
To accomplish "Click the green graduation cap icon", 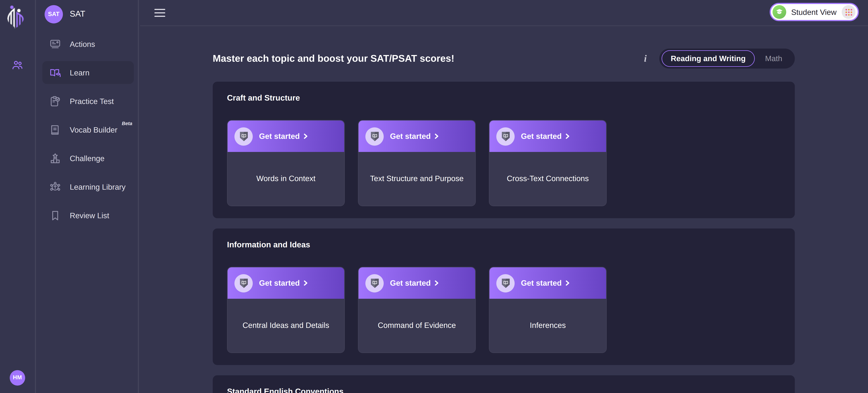I will coord(779,12).
